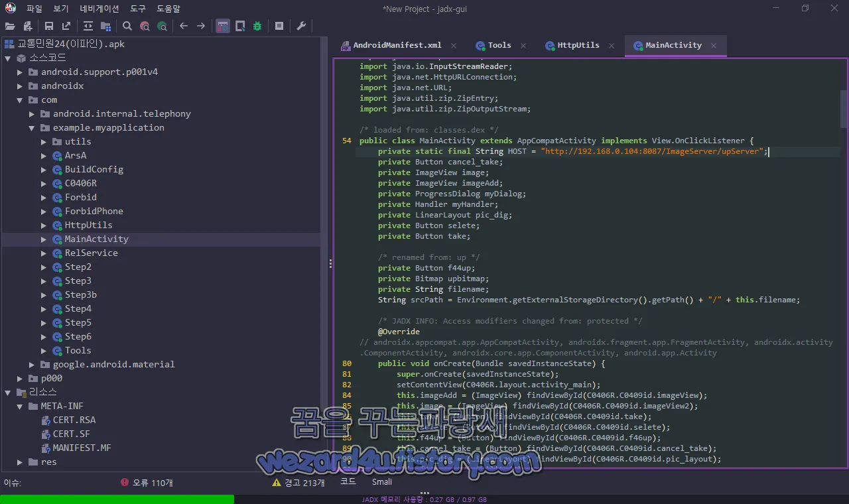Switch to the Tools tab
The height and width of the screenshot is (504, 849).
coord(499,45)
